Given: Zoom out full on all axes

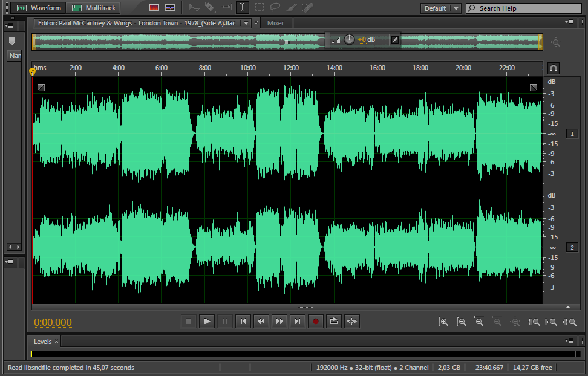Looking at the screenshot, I should (x=515, y=322).
